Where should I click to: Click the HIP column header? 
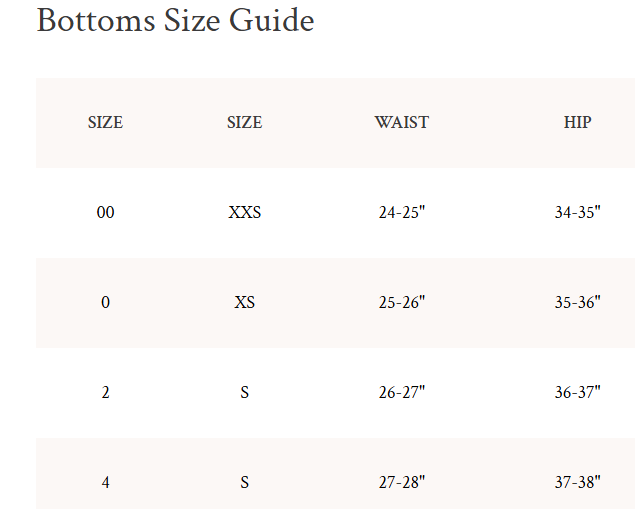[x=577, y=123]
